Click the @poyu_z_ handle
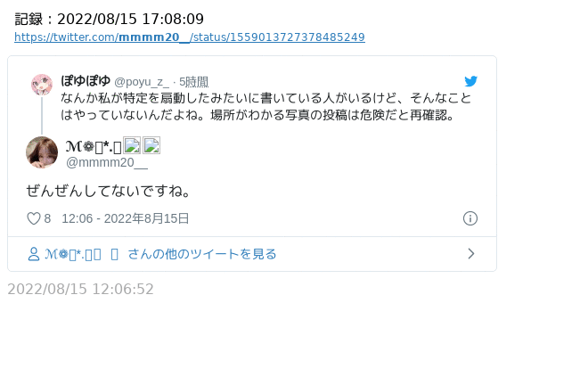The height and width of the screenshot is (377, 588). pos(142,82)
